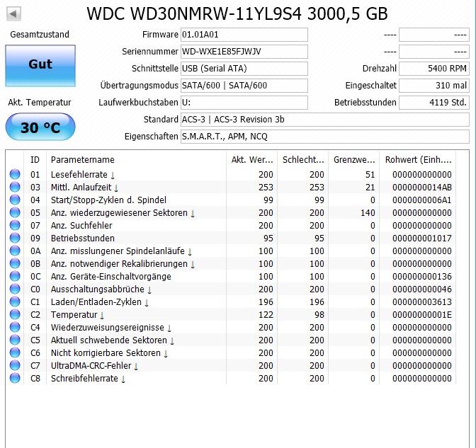Image resolution: width=476 pixels, height=448 pixels.
Task: Click raw value 0000000006A1
Action: click(x=422, y=200)
